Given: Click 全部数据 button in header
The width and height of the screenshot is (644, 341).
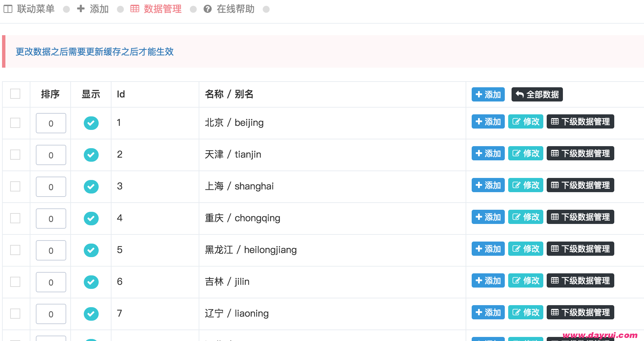Looking at the screenshot, I should coord(537,94).
